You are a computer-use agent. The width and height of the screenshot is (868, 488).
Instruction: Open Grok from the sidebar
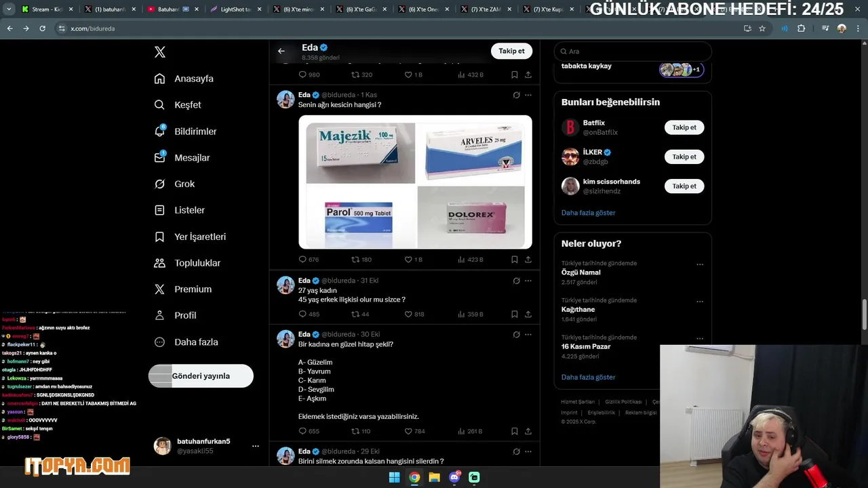174,184
